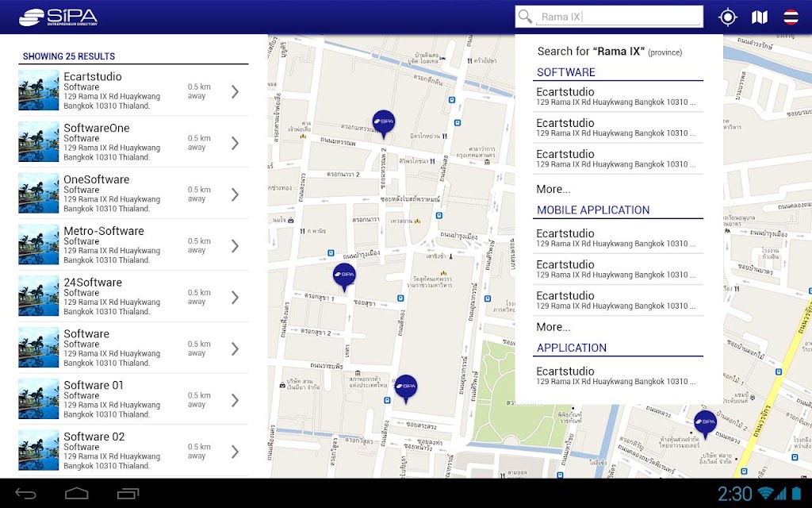Open Software 01 result chevron
Screen dimensions: 812x508
(235, 400)
